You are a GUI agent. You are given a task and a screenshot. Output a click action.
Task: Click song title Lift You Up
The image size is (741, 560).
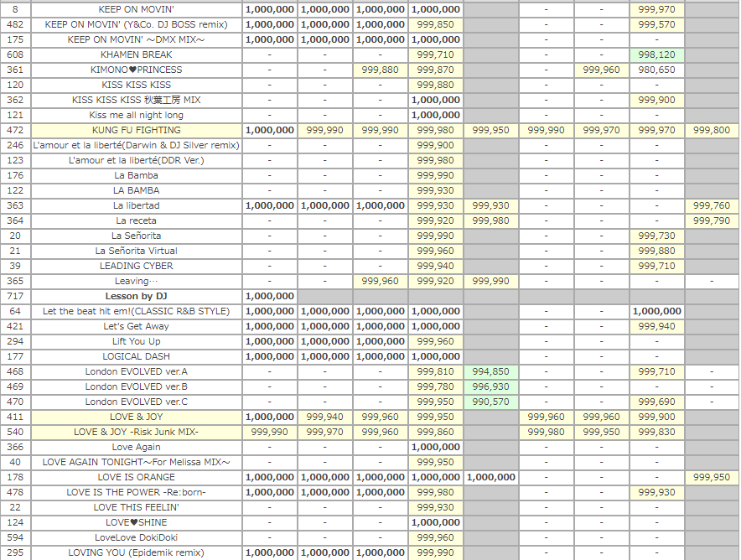(136, 342)
